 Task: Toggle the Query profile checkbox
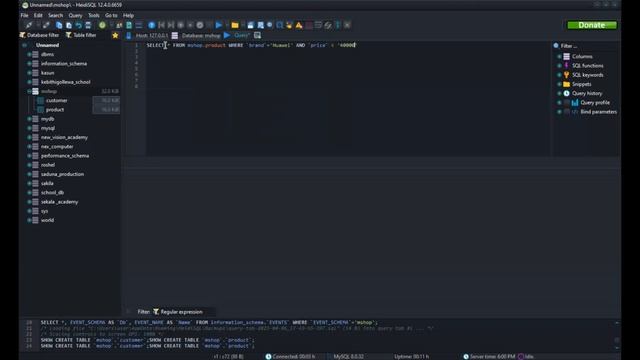(567, 103)
